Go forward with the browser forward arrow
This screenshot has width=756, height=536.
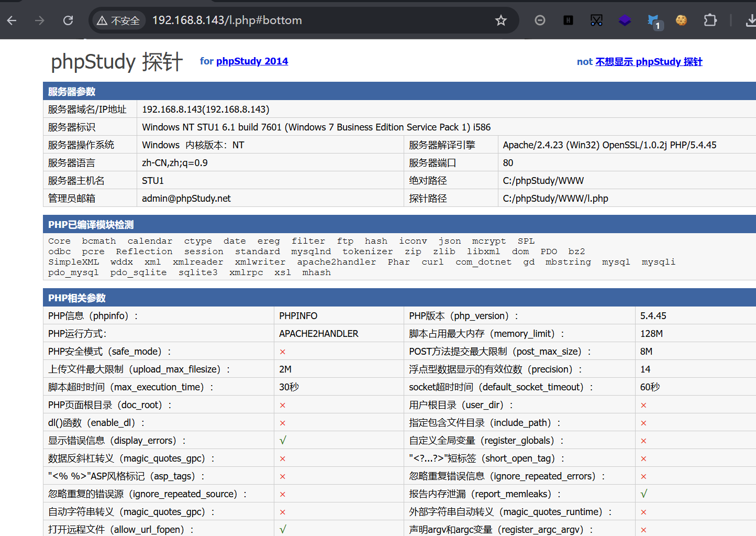[x=40, y=20]
